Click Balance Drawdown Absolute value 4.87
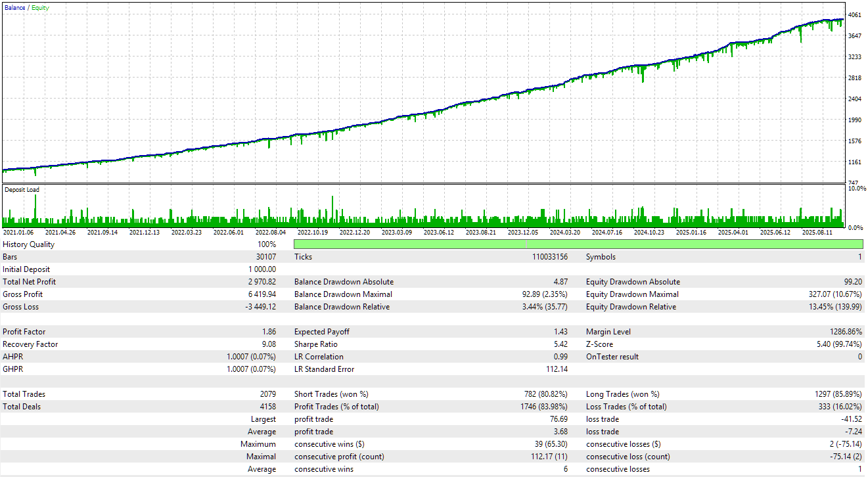 pos(560,282)
